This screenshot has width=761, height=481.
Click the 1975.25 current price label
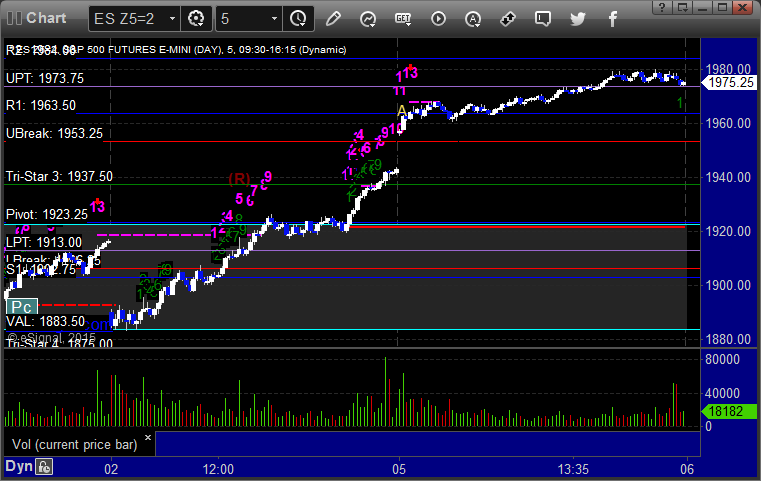click(x=731, y=83)
